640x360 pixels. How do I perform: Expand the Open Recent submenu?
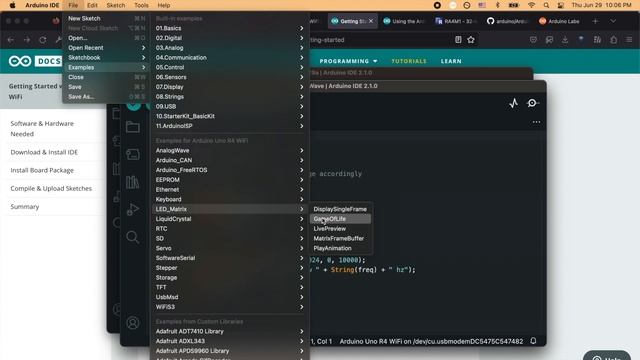pos(106,48)
